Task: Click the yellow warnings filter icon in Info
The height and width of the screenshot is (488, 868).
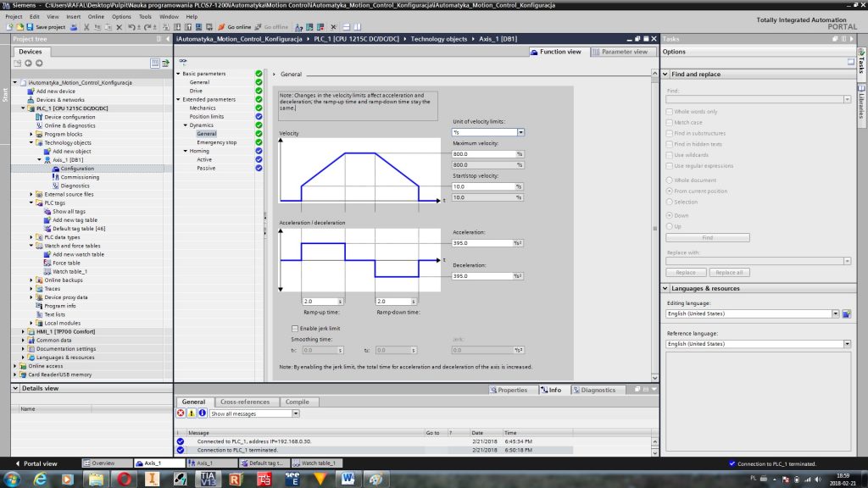Action: (192, 413)
